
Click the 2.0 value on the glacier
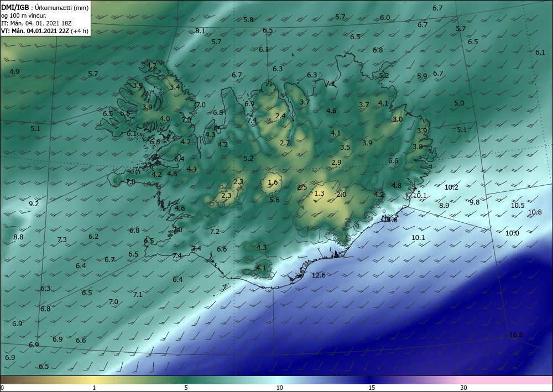[341, 194]
